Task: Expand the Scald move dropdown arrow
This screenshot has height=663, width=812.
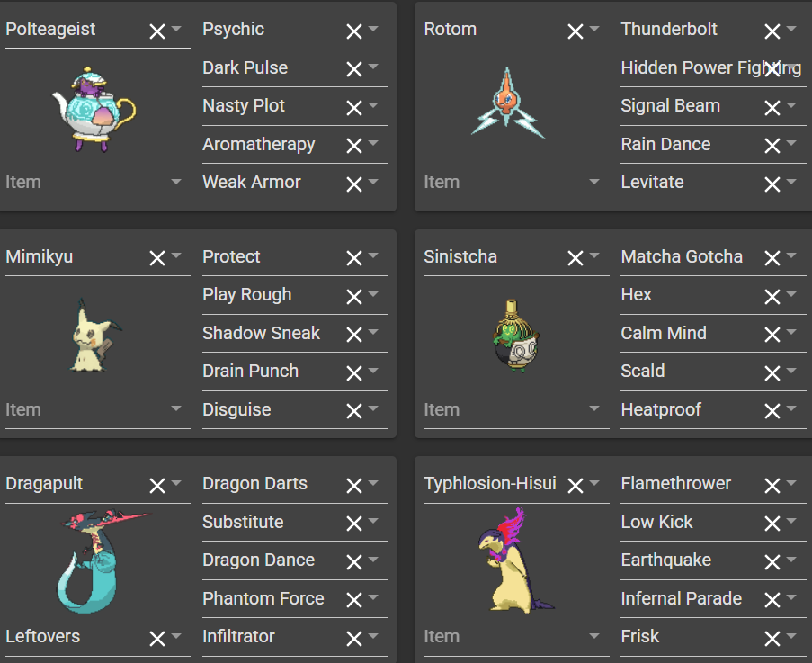Action: [791, 371]
